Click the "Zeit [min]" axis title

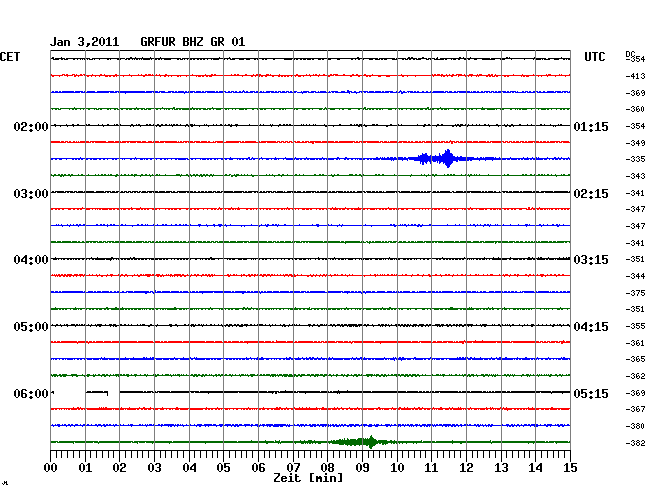pyautogui.click(x=308, y=478)
